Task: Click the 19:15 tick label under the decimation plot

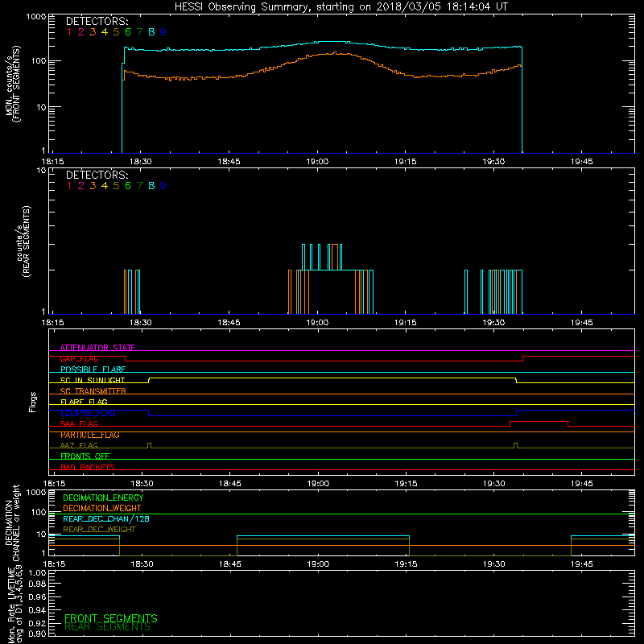Action: (407, 564)
